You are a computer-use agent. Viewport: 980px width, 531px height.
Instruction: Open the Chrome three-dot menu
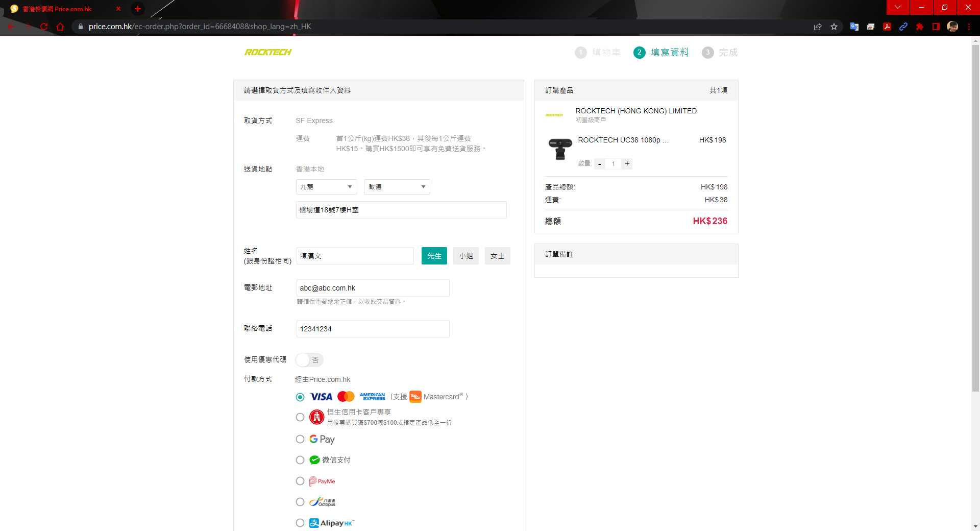click(x=969, y=27)
